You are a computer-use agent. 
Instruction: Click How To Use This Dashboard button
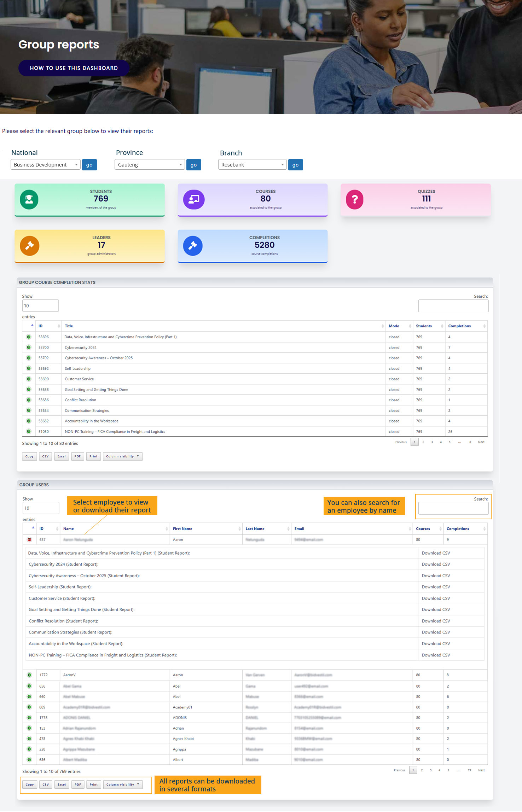click(74, 68)
